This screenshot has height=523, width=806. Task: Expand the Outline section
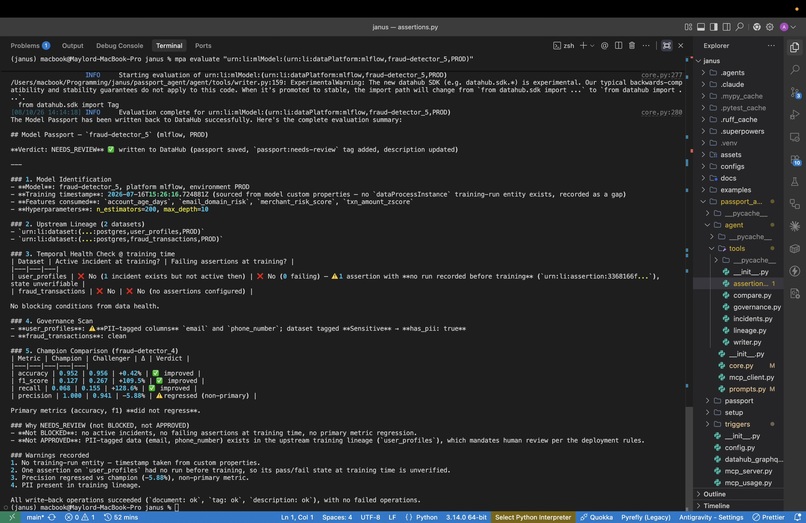[738, 494]
